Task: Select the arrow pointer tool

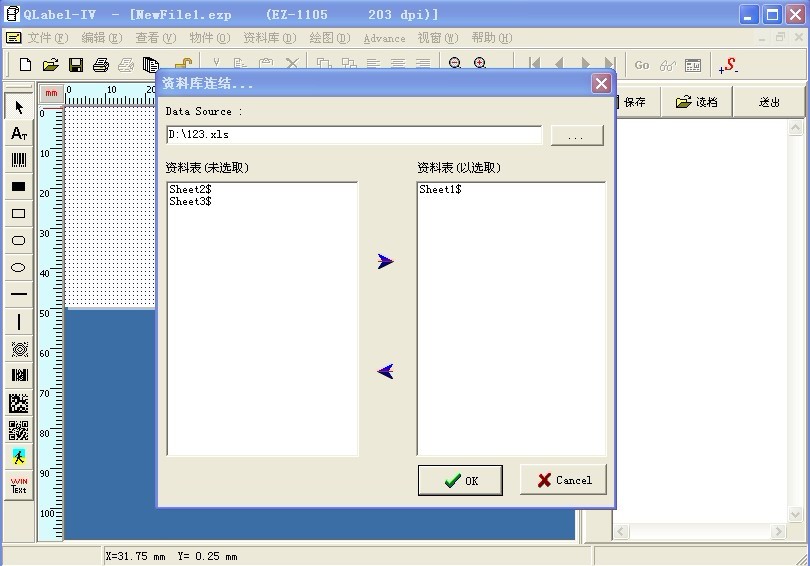Action: pyautogui.click(x=18, y=108)
